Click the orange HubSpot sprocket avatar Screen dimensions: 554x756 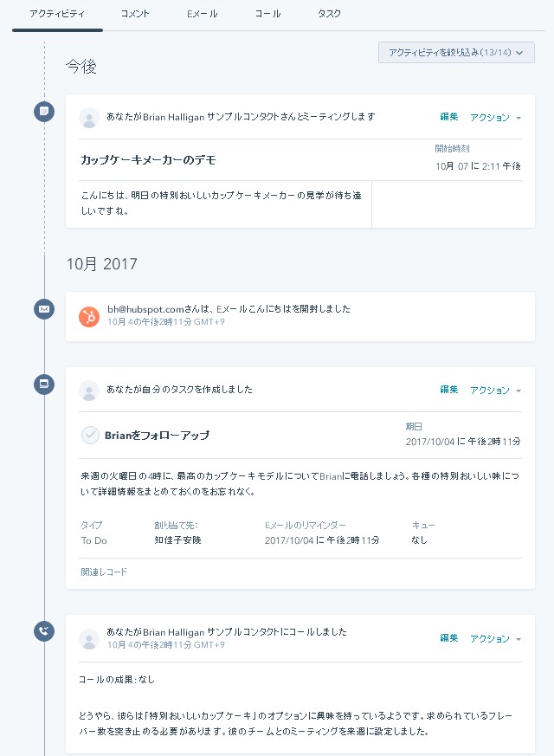[89, 317]
